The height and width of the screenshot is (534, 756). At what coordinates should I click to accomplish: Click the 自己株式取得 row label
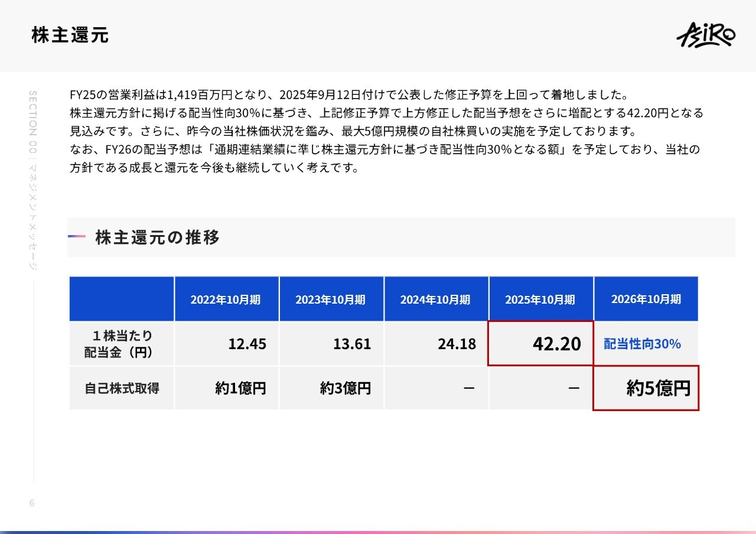(x=122, y=388)
